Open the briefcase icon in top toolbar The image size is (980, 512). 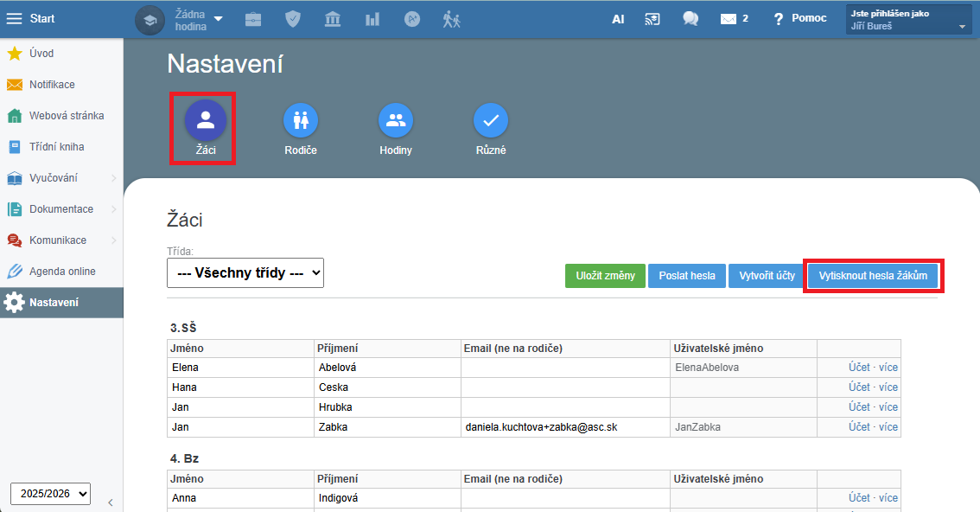tap(253, 19)
